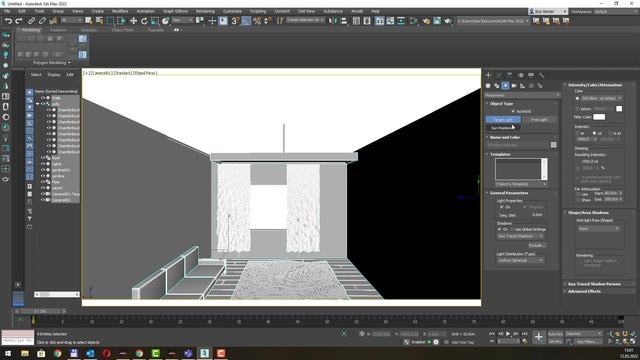Expand the Advanced Effects rollout
640x360 pixels.
point(584,291)
